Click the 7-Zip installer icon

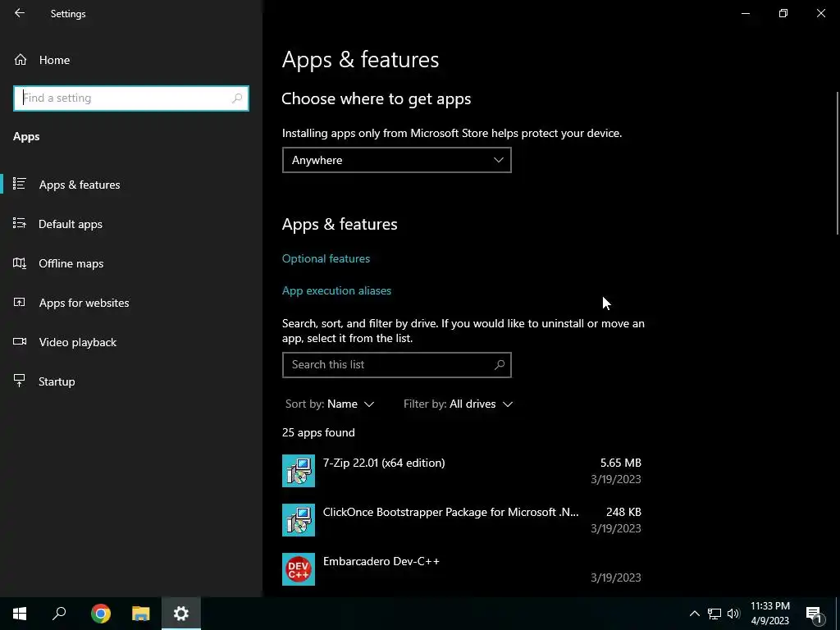click(299, 471)
